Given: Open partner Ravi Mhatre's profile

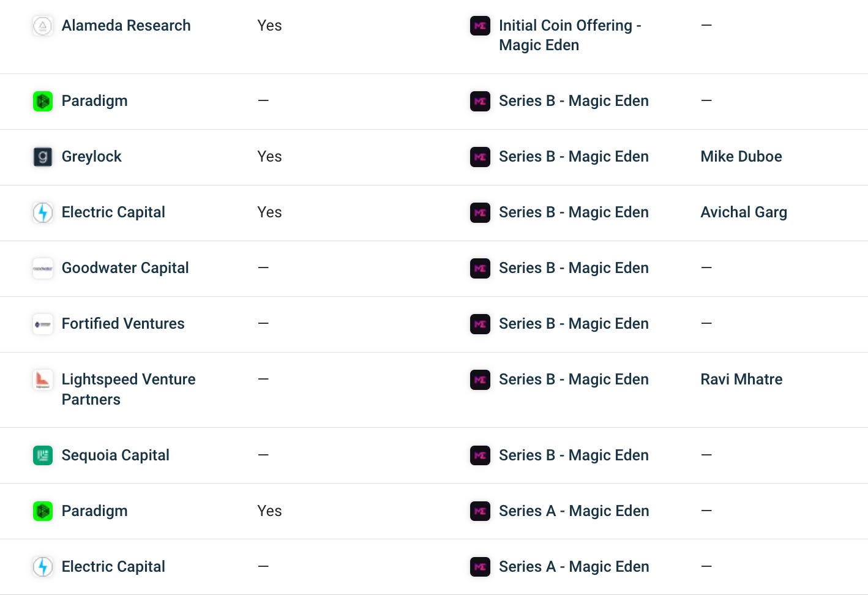Looking at the screenshot, I should [741, 380].
